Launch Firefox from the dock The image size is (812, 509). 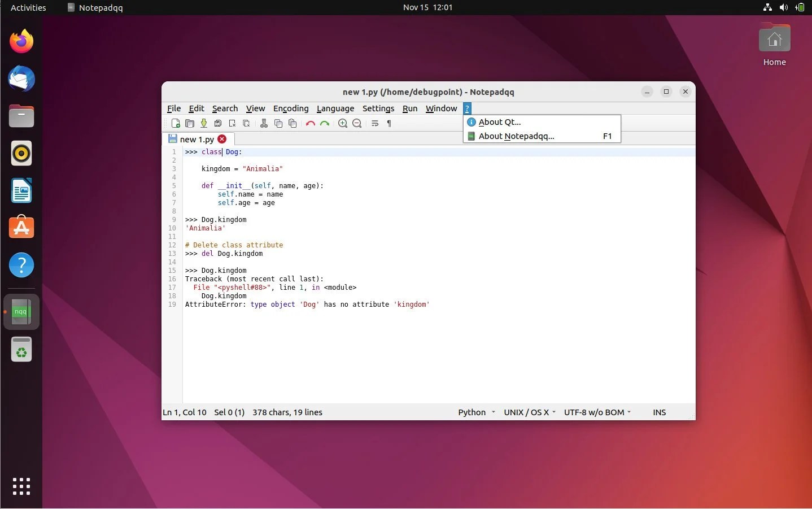[21, 41]
